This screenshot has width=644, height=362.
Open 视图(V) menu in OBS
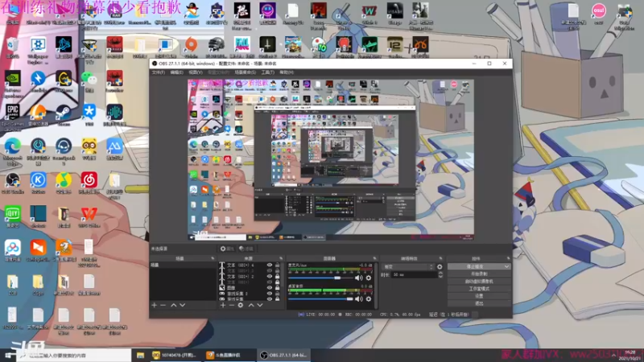point(196,72)
